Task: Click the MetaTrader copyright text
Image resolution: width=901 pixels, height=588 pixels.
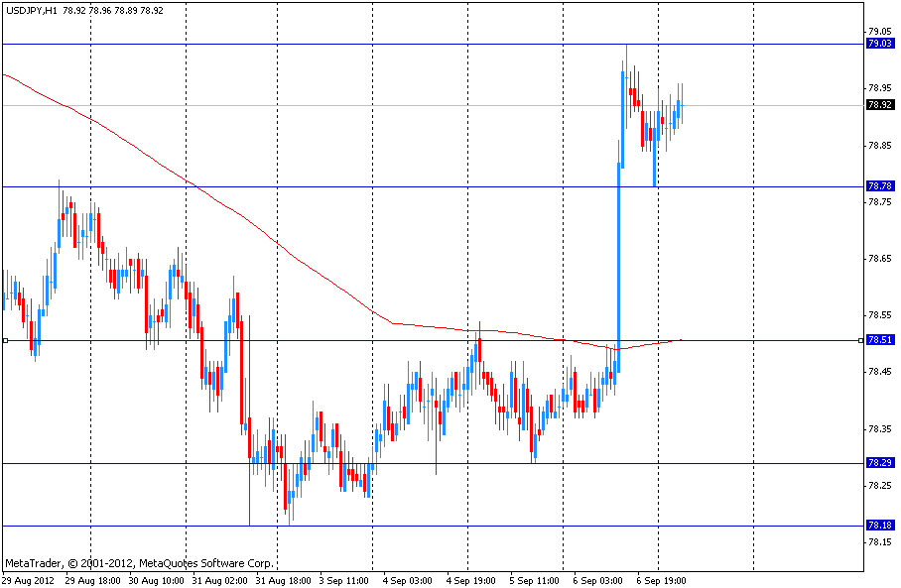Action: pyautogui.click(x=139, y=562)
